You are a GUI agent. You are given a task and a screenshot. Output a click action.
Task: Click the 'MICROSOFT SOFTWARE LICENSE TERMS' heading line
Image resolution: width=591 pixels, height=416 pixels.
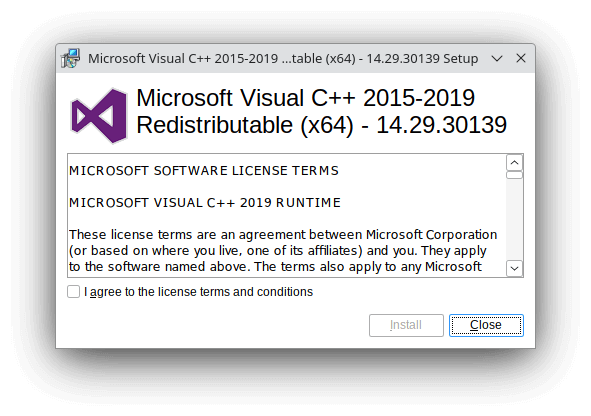(x=204, y=171)
